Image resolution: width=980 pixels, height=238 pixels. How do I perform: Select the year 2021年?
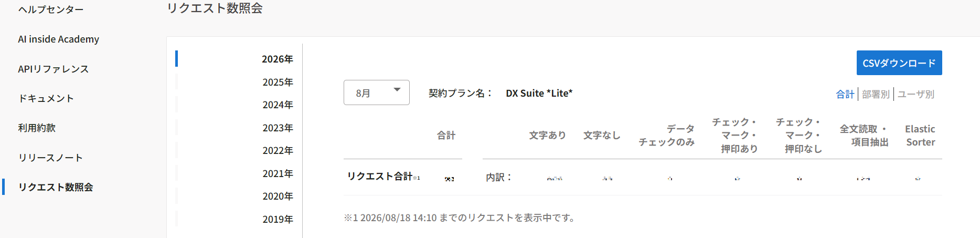278,173
